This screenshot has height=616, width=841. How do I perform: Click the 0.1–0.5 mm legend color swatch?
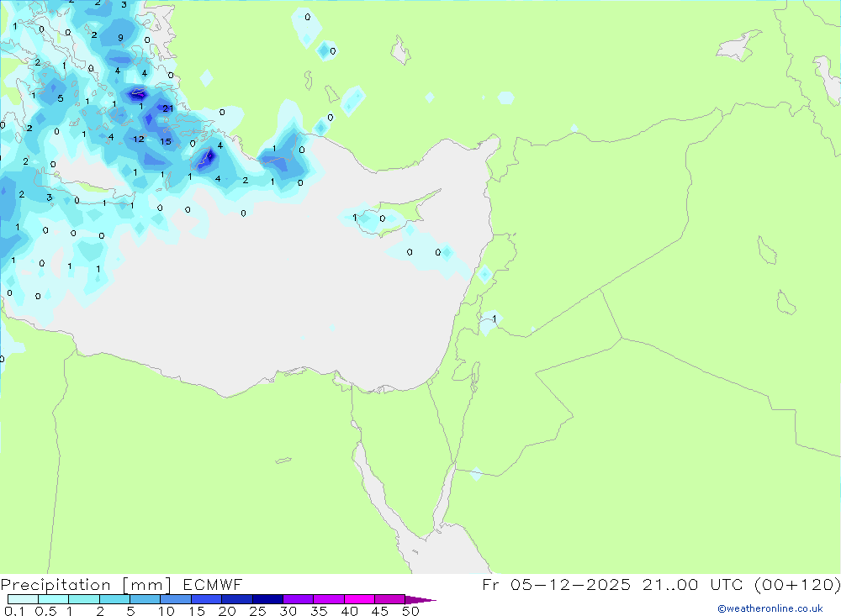tap(23, 599)
